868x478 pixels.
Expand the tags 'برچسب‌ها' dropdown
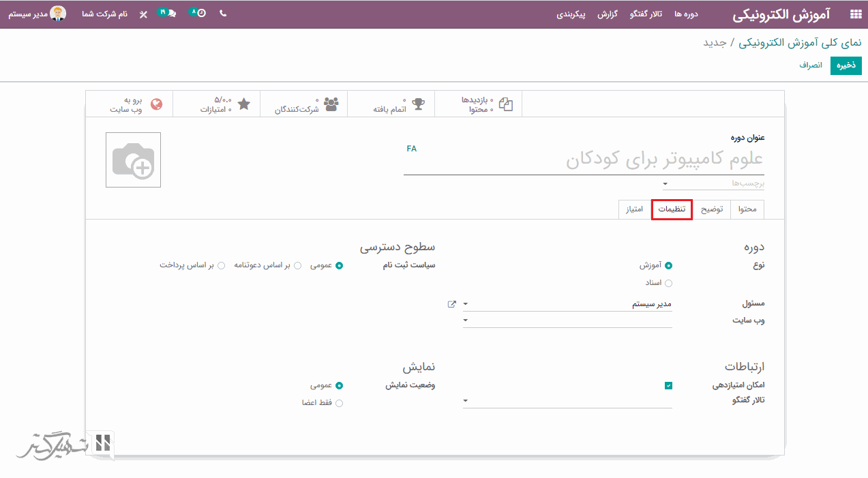coord(665,183)
